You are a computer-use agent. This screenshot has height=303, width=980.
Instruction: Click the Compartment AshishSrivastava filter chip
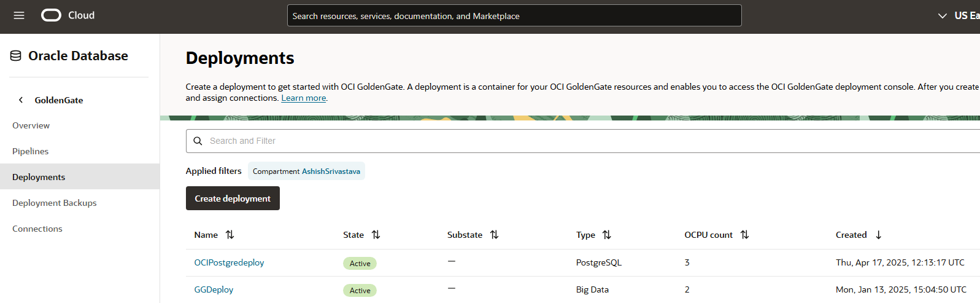pyautogui.click(x=306, y=171)
